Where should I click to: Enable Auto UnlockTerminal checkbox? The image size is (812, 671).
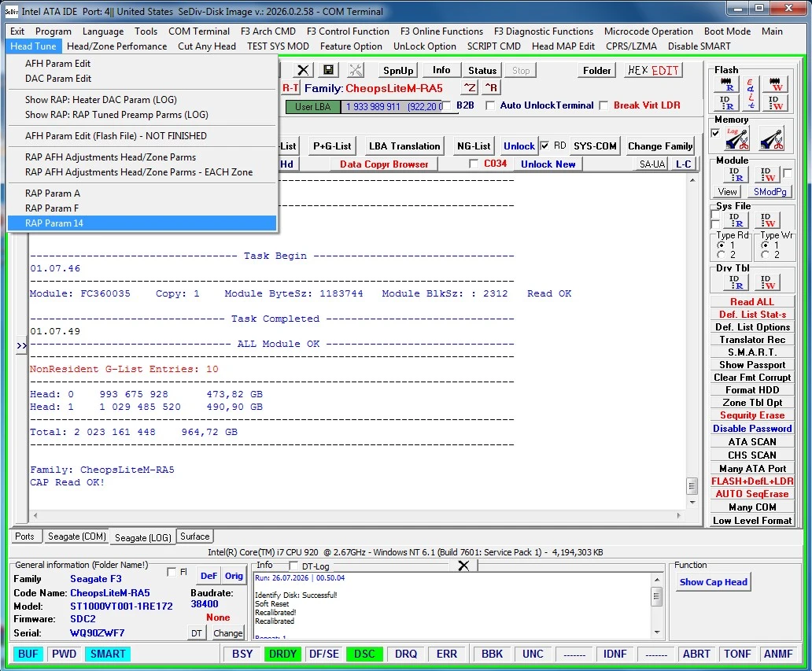pyautogui.click(x=490, y=105)
